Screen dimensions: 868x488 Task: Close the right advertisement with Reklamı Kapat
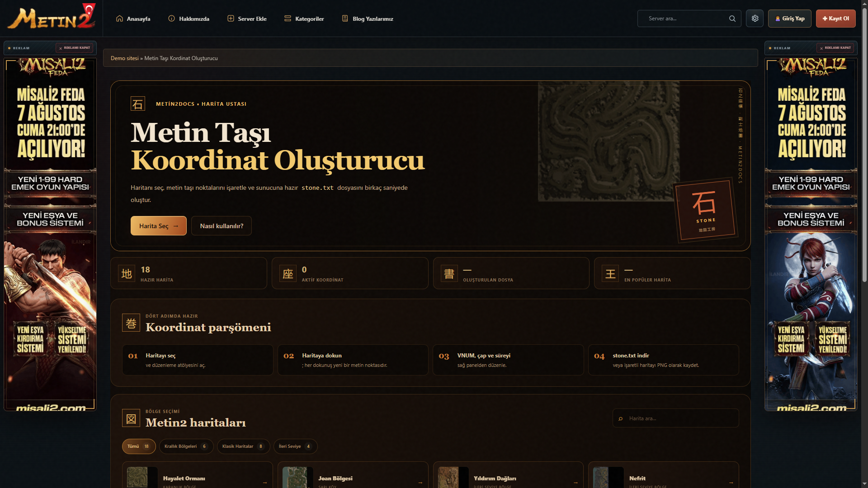click(835, 48)
